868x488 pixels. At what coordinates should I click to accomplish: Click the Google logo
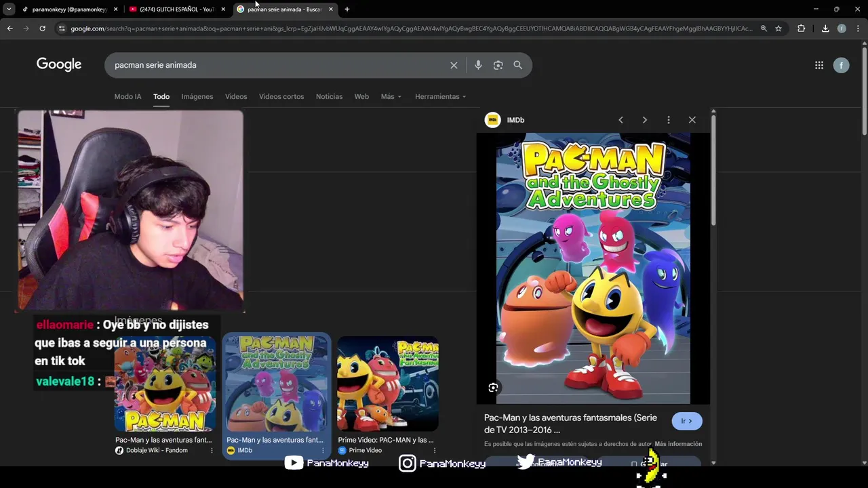(x=59, y=64)
